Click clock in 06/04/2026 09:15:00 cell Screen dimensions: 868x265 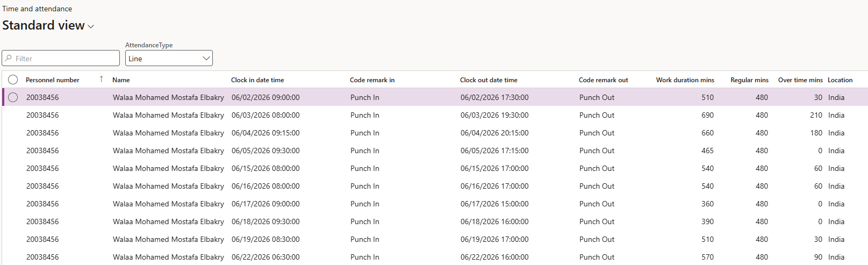[x=266, y=133]
